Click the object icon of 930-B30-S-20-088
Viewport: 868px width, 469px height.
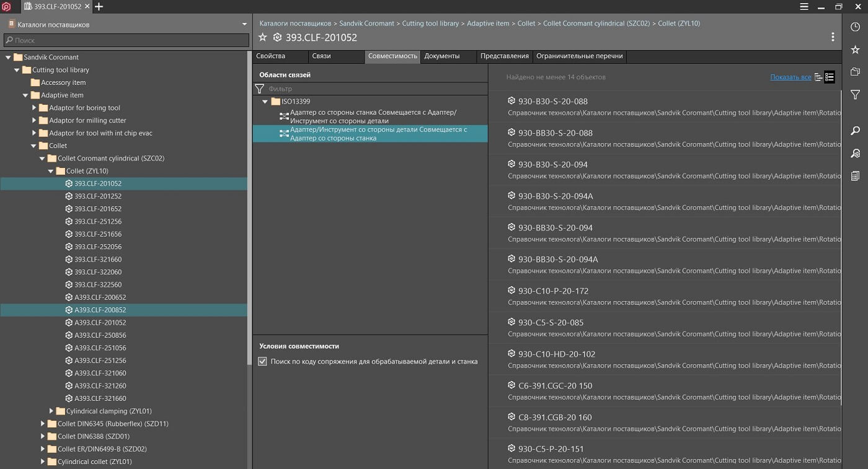(x=511, y=100)
